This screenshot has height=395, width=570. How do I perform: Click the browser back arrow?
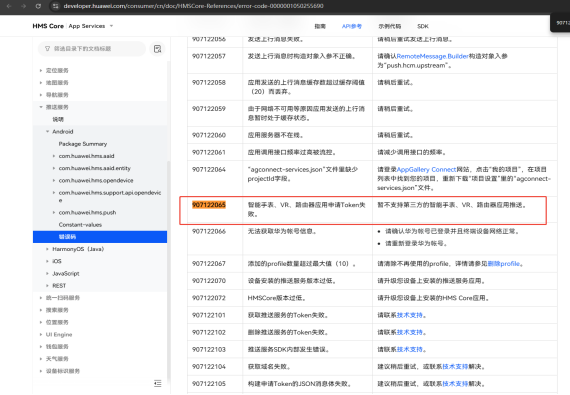tap(9, 6)
